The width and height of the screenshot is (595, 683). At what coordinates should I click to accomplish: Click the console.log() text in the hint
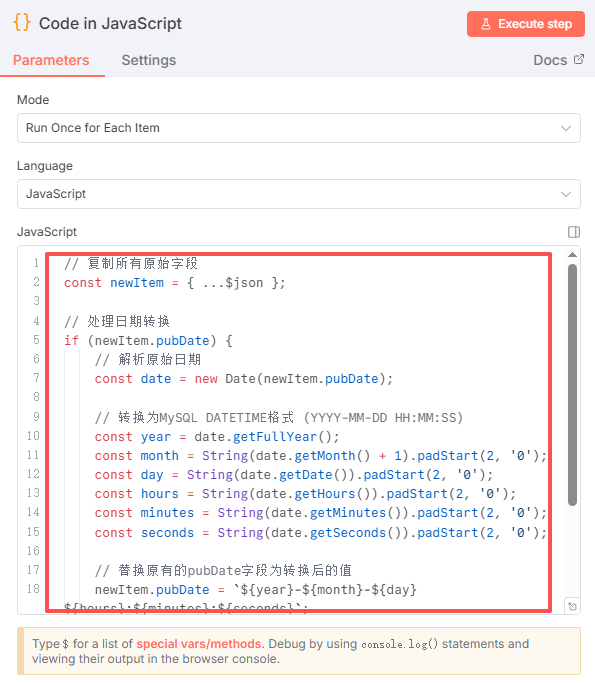[x=399, y=644]
